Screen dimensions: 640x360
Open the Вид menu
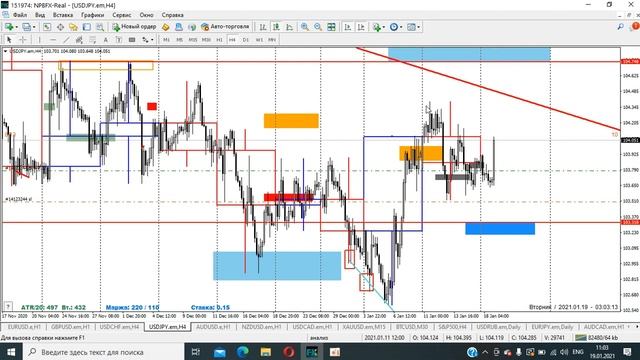[40, 15]
